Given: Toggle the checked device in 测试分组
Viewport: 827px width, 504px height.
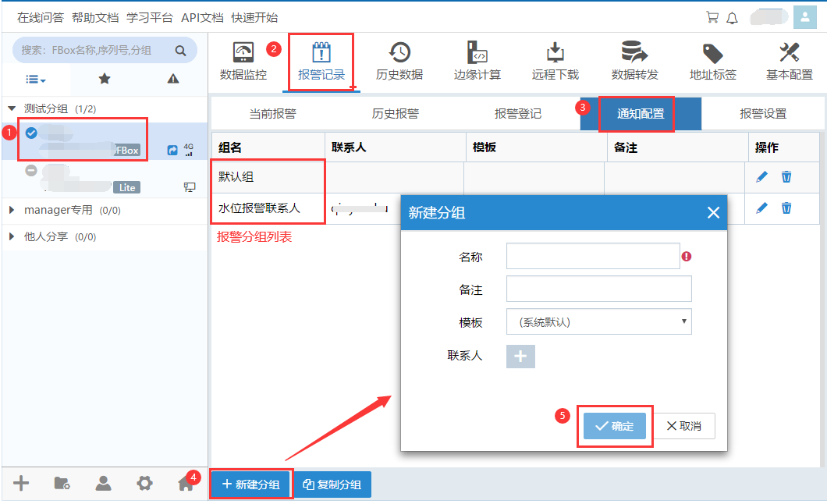Looking at the screenshot, I should click(31, 133).
